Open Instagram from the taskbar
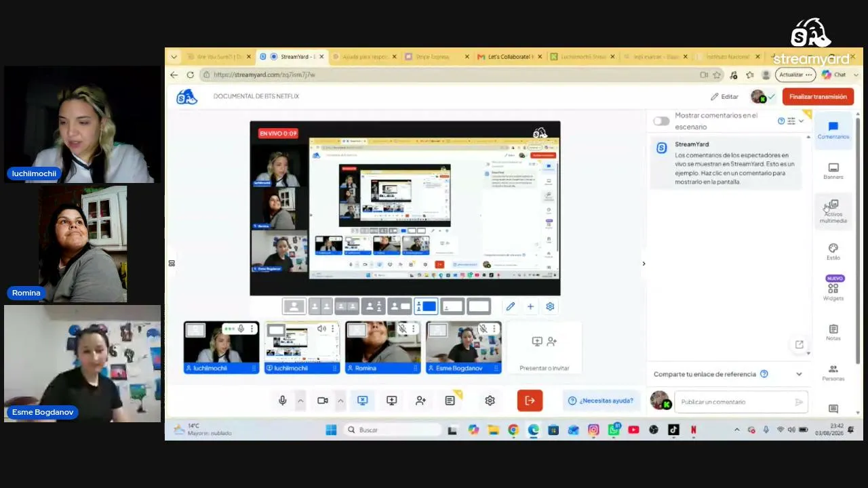The image size is (868, 488). 593,430
